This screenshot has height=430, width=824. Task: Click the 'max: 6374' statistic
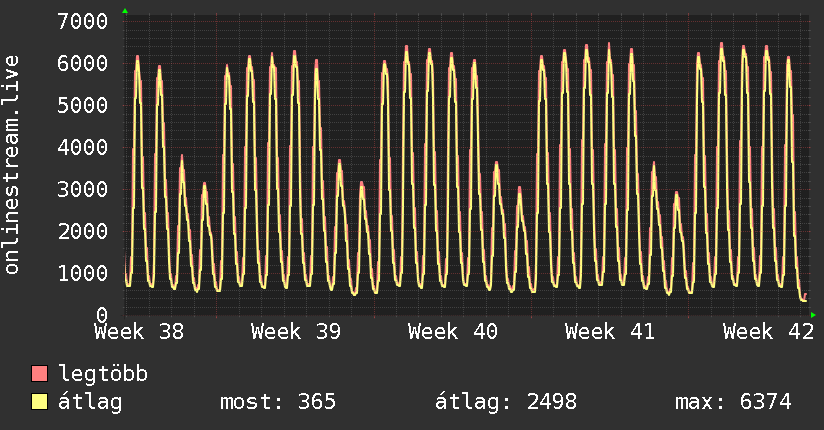[x=733, y=402]
